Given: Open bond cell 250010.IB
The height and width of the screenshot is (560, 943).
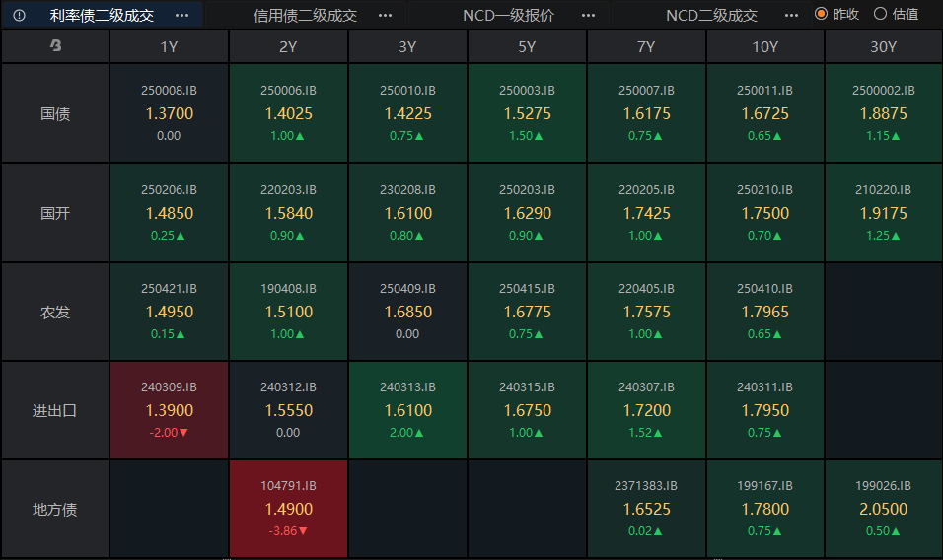Looking at the screenshot, I should (x=407, y=113).
